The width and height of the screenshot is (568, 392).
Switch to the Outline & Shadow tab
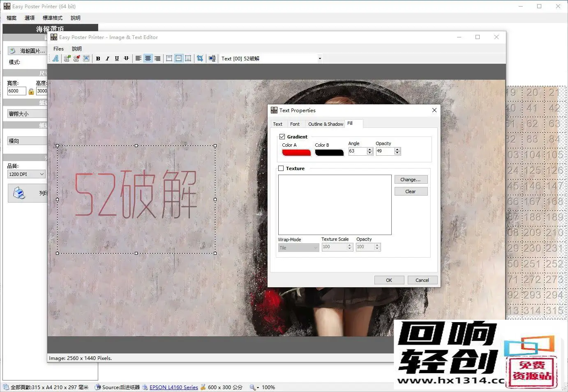(326, 124)
